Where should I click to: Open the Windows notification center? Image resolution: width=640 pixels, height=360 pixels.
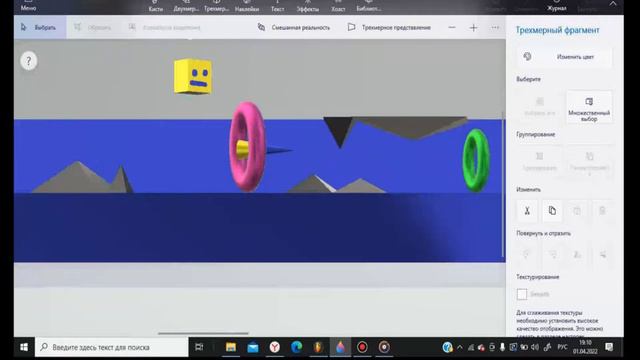tap(609, 347)
